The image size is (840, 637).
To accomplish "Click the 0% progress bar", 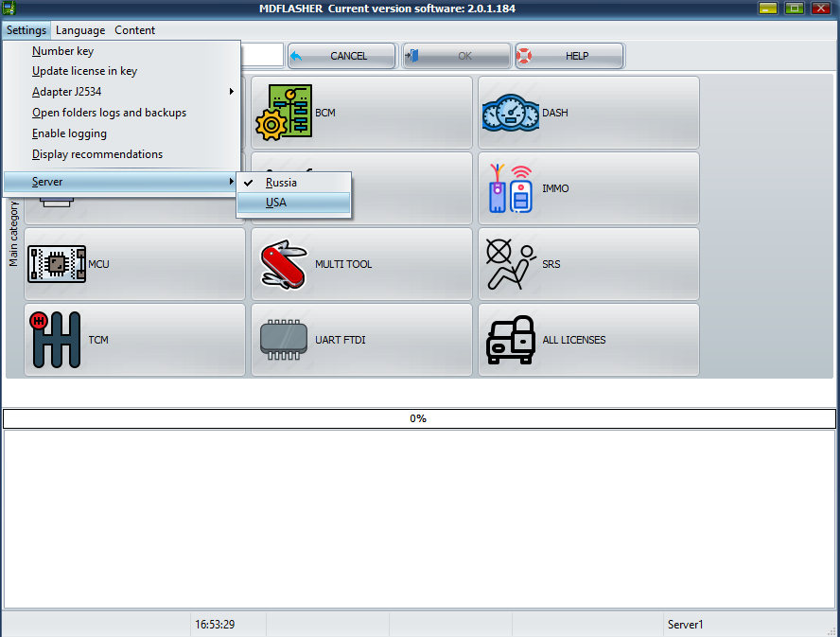I will pos(419,418).
